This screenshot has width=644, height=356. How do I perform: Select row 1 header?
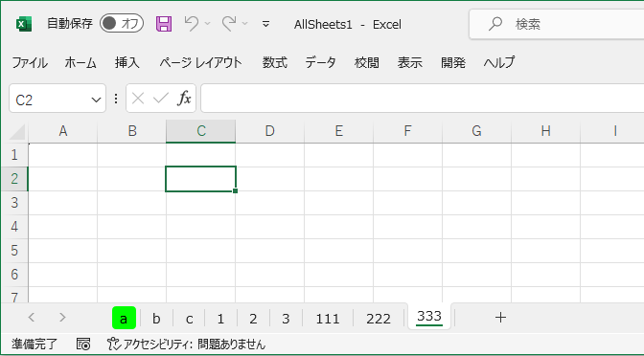point(14,155)
